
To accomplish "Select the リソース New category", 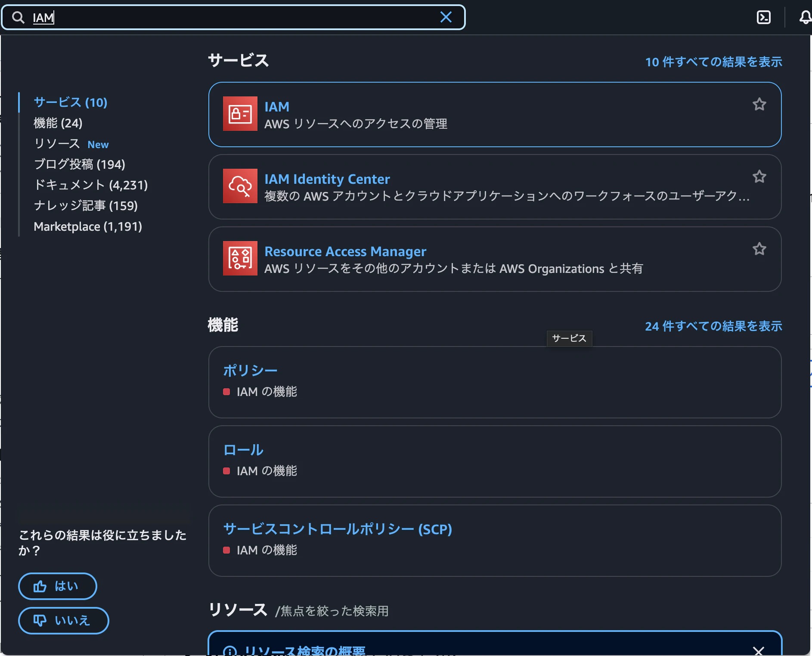I will tap(71, 144).
